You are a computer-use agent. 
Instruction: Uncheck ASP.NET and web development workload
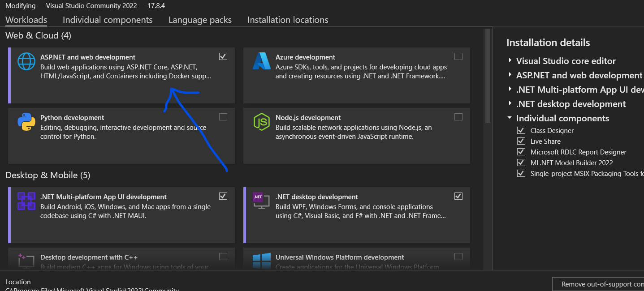pos(223,56)
